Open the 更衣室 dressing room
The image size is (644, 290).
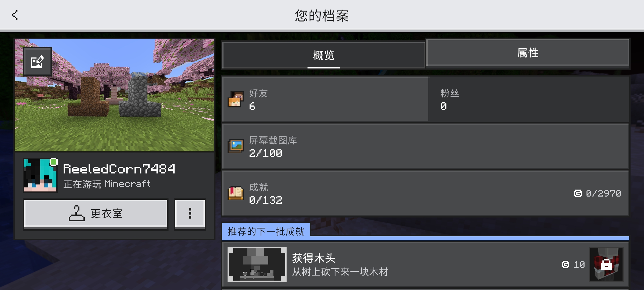coord(96,214)
